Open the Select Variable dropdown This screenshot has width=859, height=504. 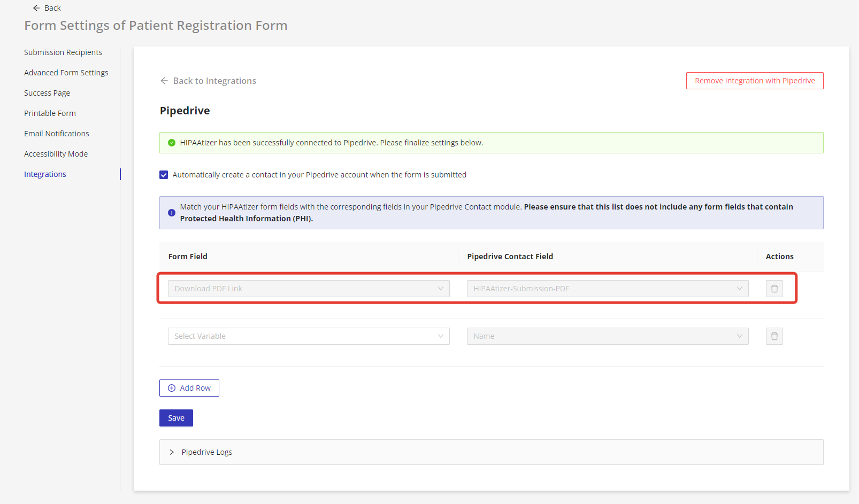point(309,336)
